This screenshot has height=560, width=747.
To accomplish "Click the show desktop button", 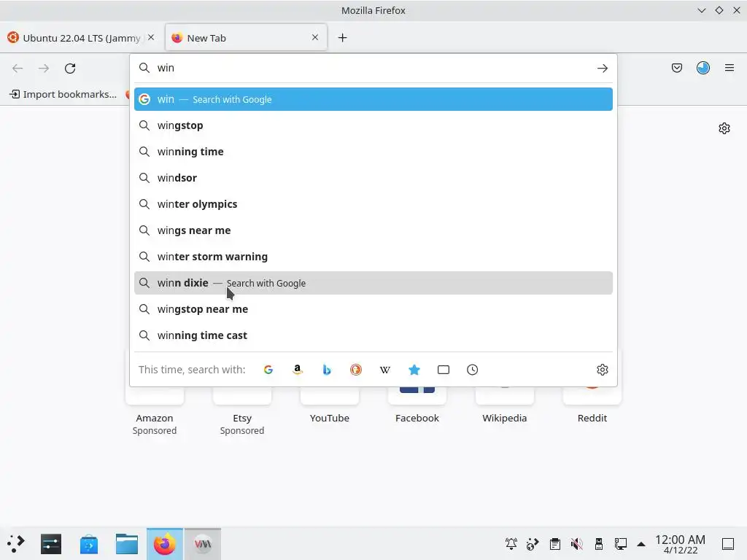I will [x=728, y=544].
